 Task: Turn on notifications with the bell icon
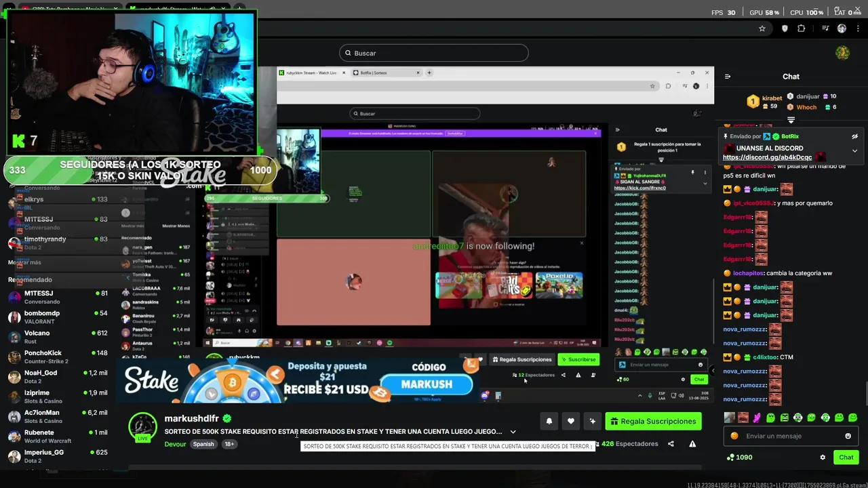coord(549,421)
